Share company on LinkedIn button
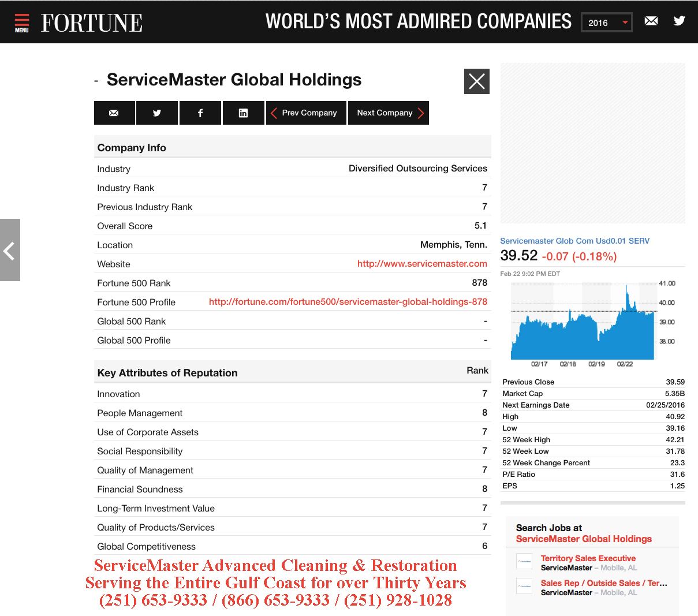This screenshot has width=698, height=616. pos(243,113)
